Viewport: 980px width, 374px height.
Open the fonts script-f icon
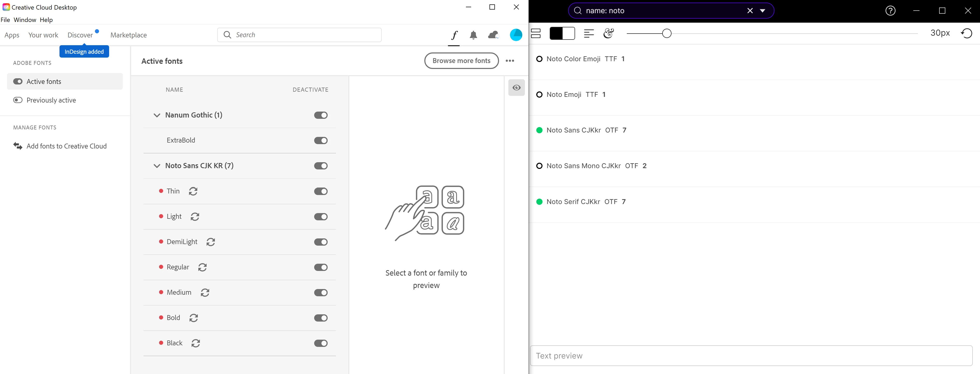point(454,35)
